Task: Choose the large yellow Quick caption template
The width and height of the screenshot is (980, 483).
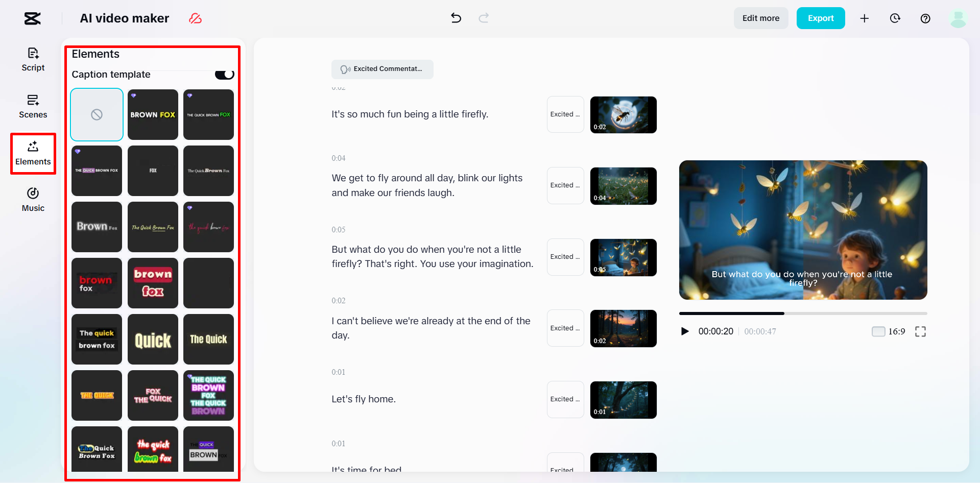Action: (153, 339)
